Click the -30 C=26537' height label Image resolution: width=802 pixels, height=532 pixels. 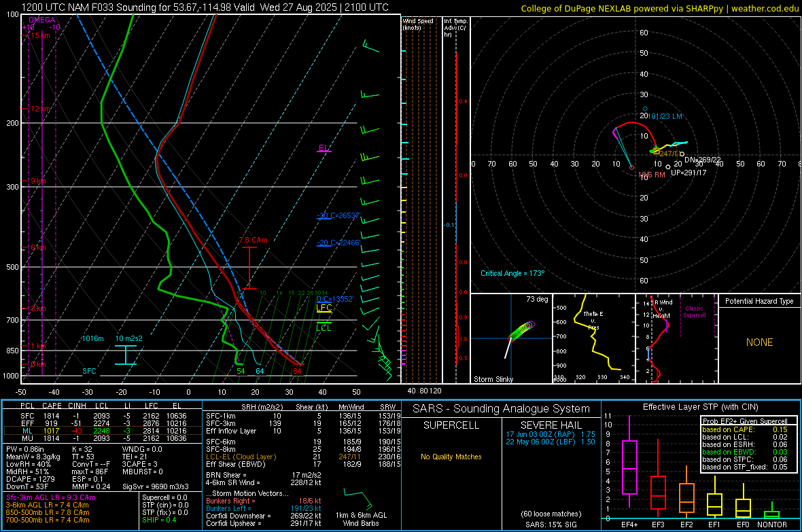338,215
